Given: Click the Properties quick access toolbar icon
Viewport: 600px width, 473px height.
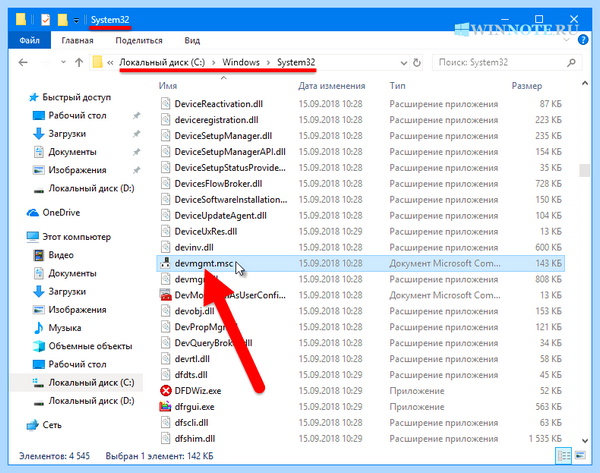Looking at the screenshot, I should coord(45,19).
